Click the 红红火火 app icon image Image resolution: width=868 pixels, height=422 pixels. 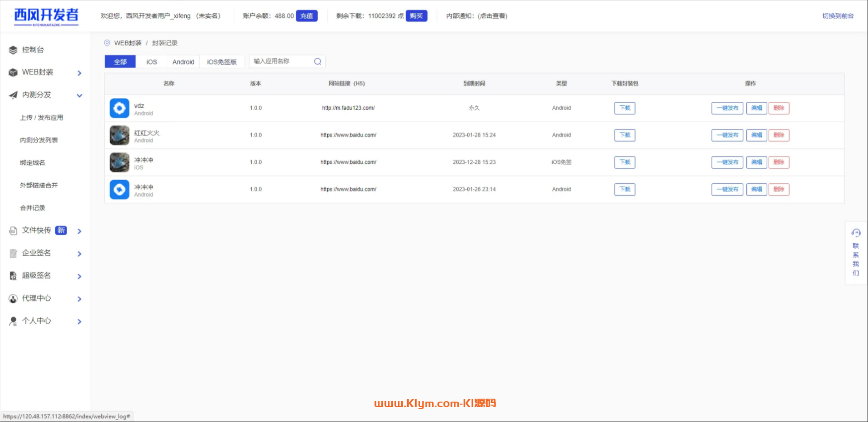pyautogui.click(x=119, y=135)
